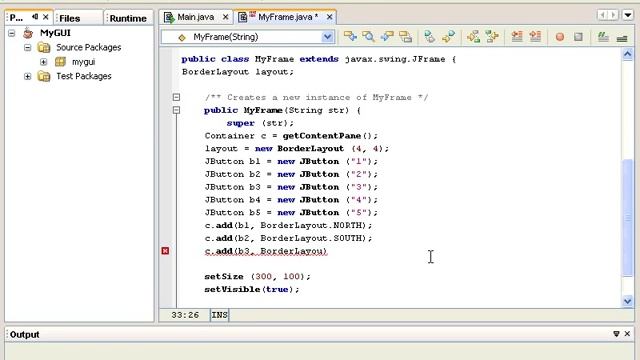Click the Output panel title
640x360 pixels.
tap(24, 334)
